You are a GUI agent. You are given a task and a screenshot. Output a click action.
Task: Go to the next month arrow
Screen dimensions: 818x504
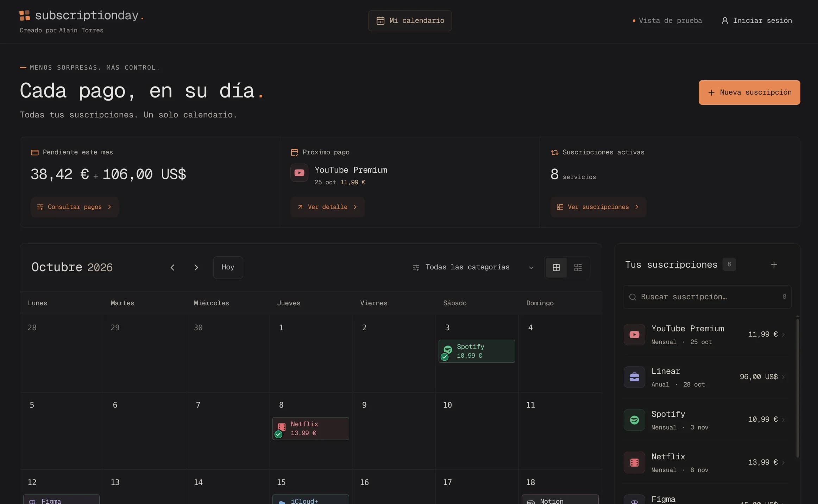click(196, 268)
